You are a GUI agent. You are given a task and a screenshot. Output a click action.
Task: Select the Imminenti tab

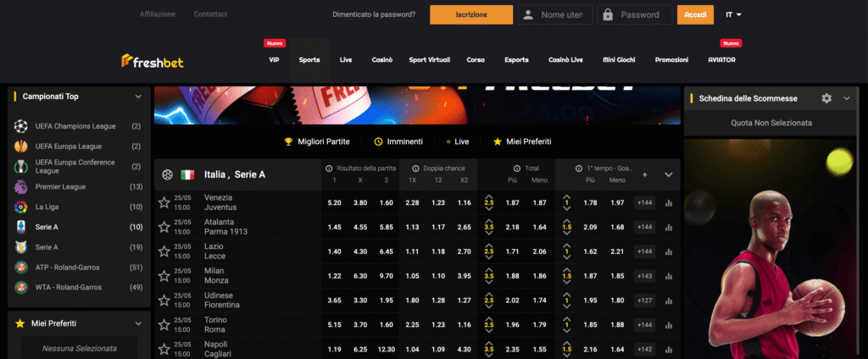click(x=398, y=141)
